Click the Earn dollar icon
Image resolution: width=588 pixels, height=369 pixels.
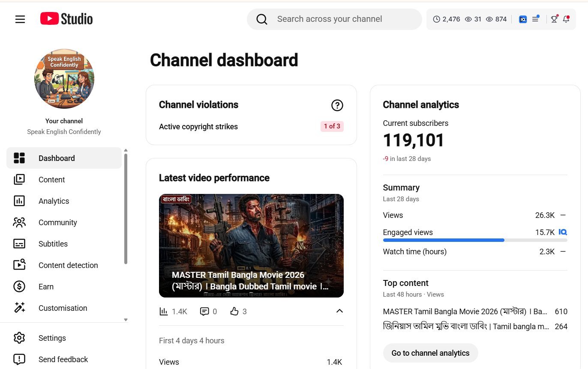[19, 286]
